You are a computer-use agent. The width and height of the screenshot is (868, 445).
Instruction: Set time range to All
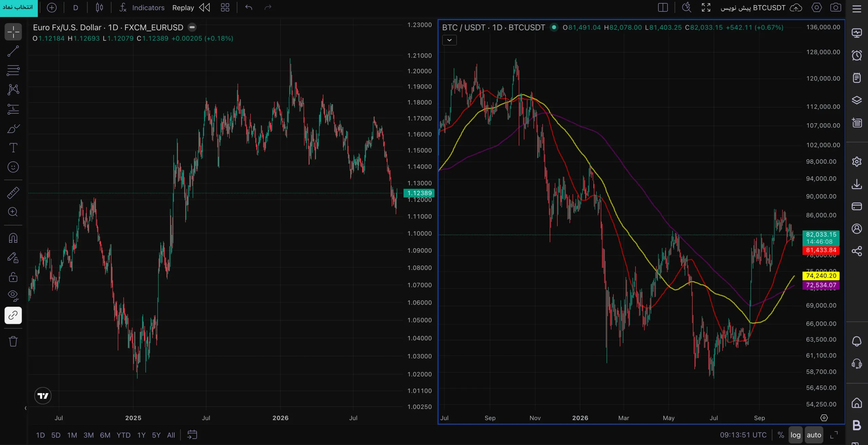pyautogui.click(x=171, y=435)
